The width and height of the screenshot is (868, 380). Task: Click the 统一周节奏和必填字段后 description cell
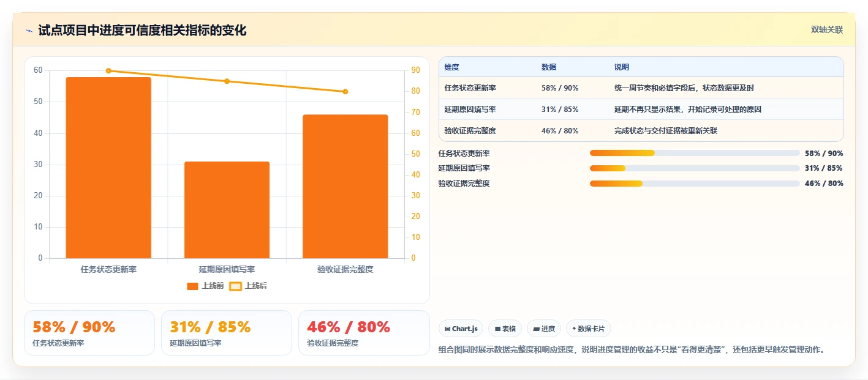tap(684, 88)
